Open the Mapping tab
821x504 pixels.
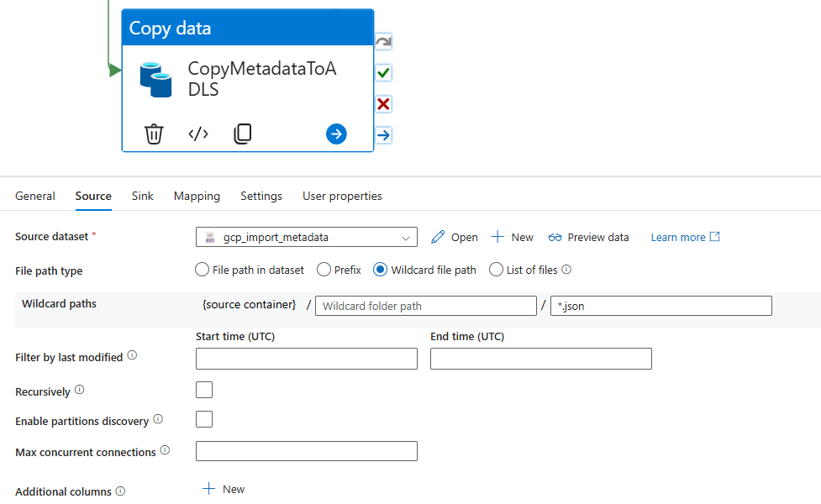(197, 196)
